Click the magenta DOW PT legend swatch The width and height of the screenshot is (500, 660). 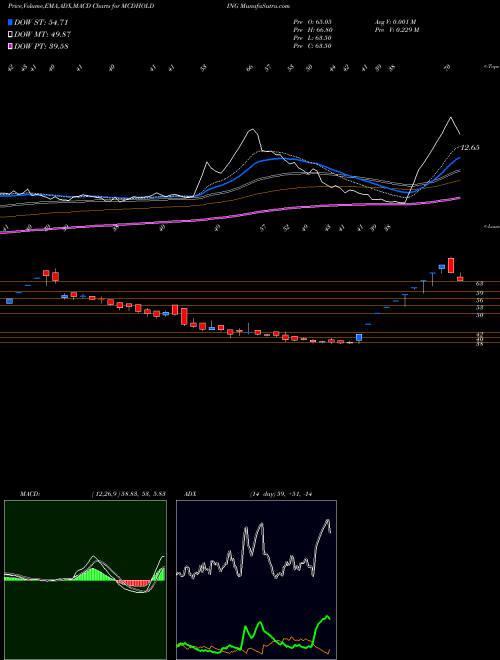tap(10, 47)
